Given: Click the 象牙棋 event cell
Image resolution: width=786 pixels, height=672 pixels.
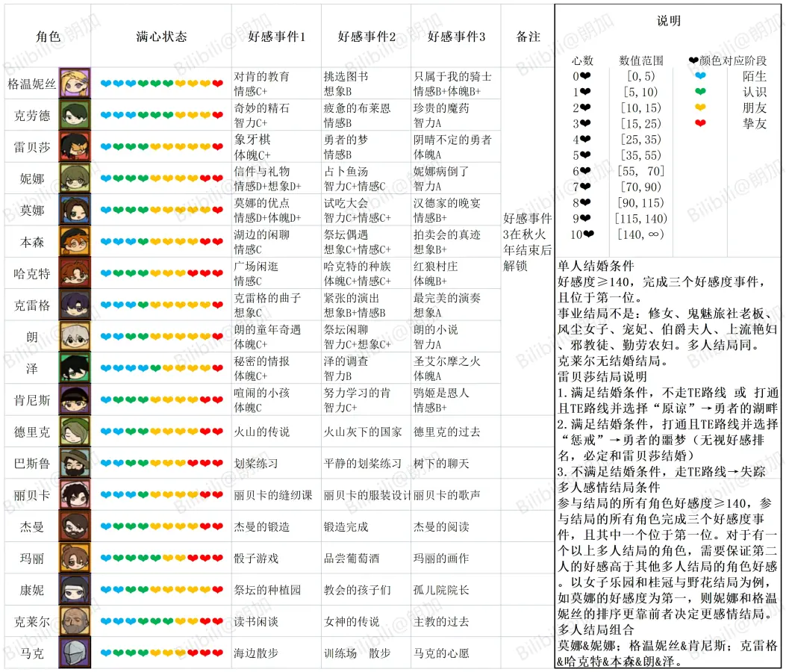Looking at the screenshot, I should point(249,140).
